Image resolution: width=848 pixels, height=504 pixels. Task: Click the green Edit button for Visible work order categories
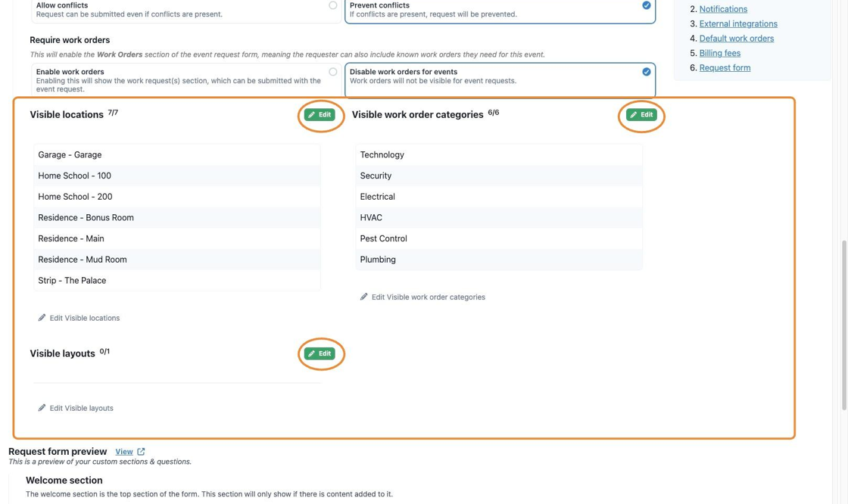pos(641,114)
